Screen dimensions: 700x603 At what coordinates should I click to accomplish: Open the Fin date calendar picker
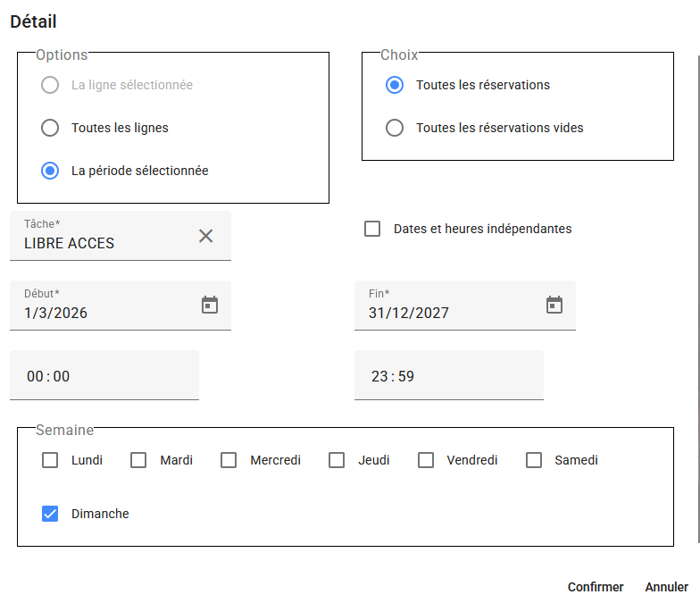pos(554,306)
